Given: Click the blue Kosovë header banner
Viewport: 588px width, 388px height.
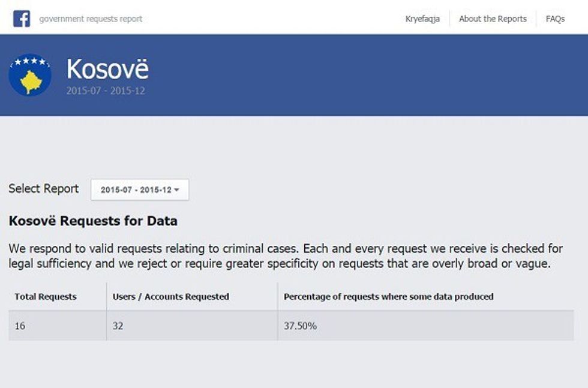Looking at the screenshot, I should (x=360, y=75).
